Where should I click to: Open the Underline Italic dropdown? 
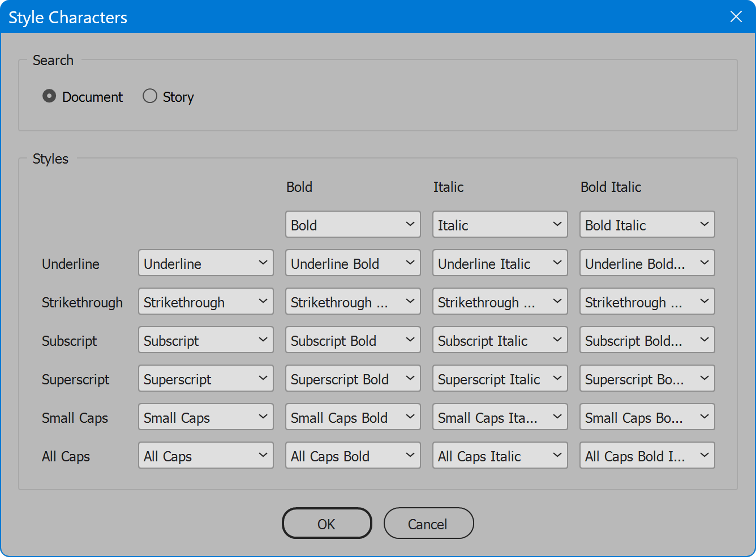click(x=500, y=263)
